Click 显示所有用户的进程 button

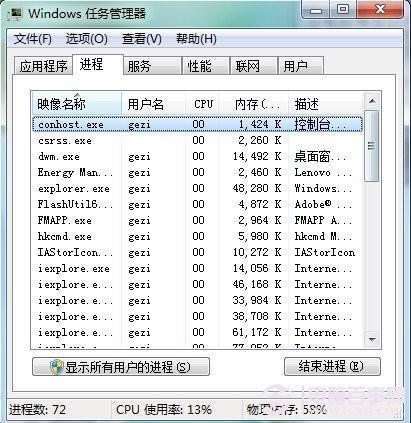(121, 367)
